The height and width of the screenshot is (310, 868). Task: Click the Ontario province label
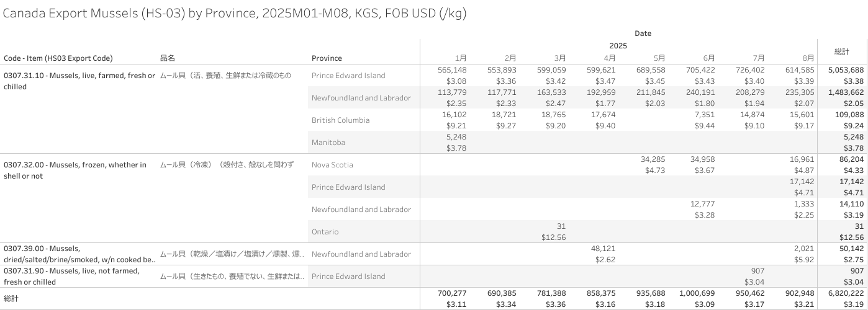[325, 232]
